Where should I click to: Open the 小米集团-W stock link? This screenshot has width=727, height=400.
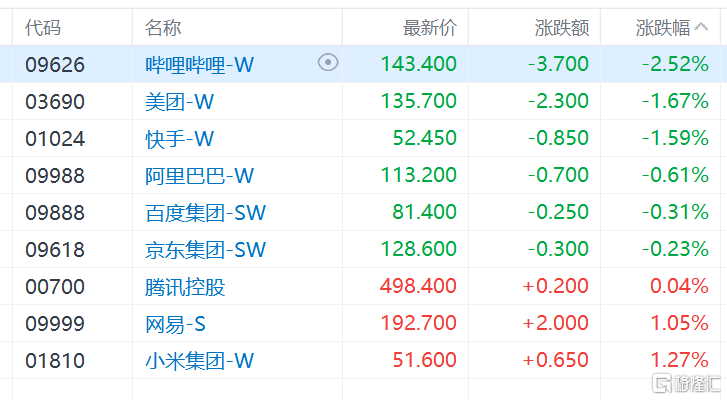pyautogui.click(x=199, y=361)
